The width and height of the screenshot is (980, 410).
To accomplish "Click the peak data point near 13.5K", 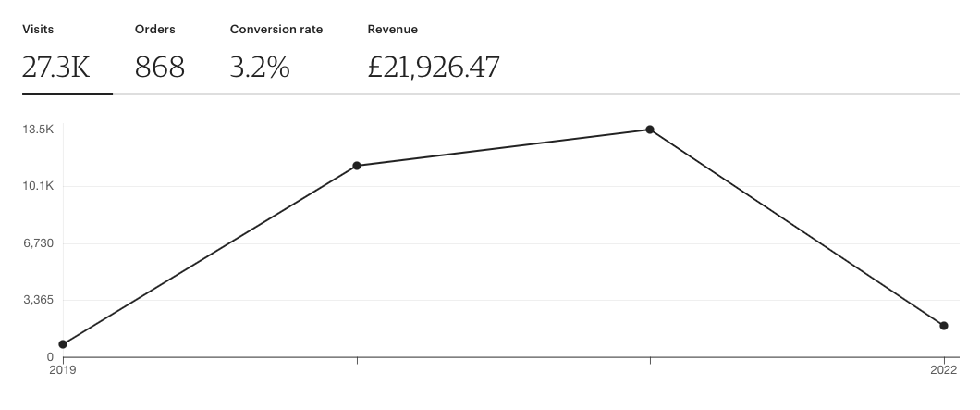I will [x=650, y=130].
